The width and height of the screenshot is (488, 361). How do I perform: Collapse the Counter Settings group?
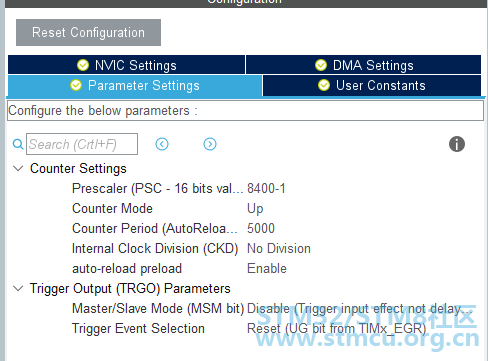tap(18, 168)
